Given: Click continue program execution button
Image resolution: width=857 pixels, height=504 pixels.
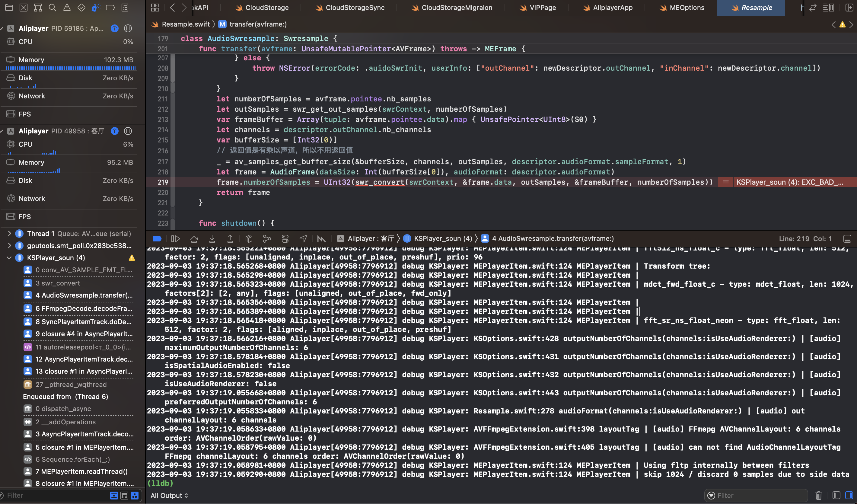Looking at the screenshot, I should click(176, 238).
